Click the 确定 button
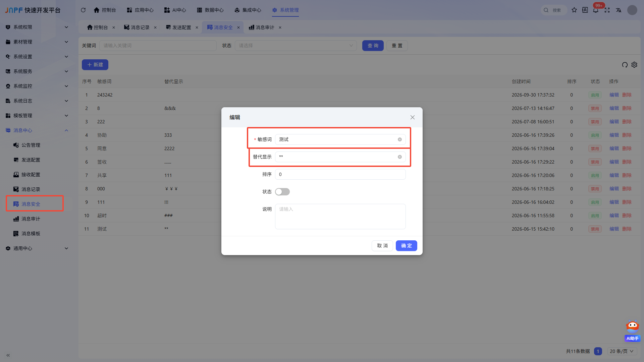The width and height of the screenshot is (644, 362). click(x=407, y=246)
